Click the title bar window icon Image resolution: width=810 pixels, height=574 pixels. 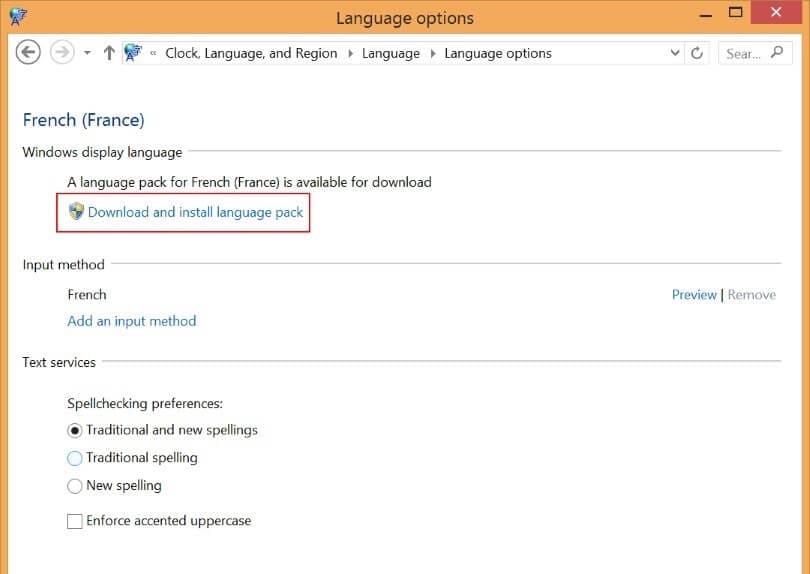coord(17,17)
